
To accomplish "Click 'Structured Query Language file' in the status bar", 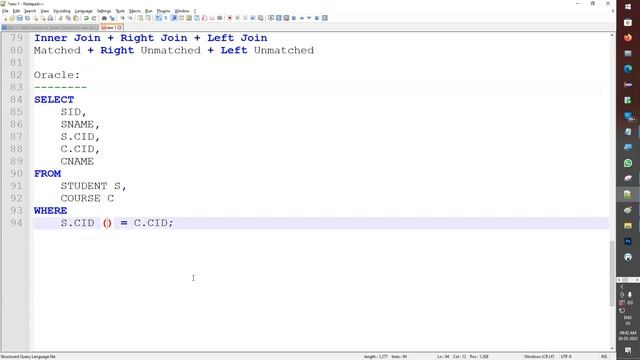I will click(x=28, y=357).
